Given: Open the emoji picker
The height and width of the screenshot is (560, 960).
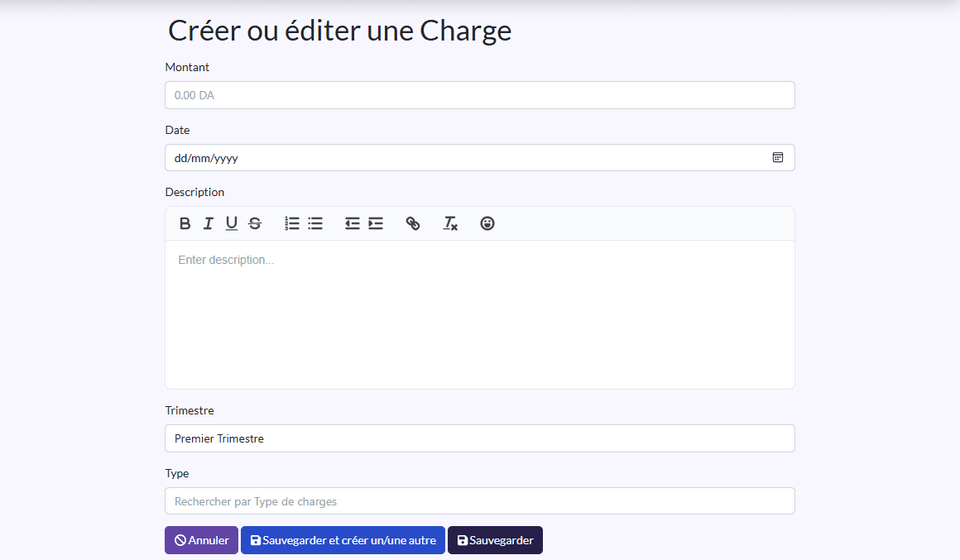Looking at the screenshot, I should [487, 223].
